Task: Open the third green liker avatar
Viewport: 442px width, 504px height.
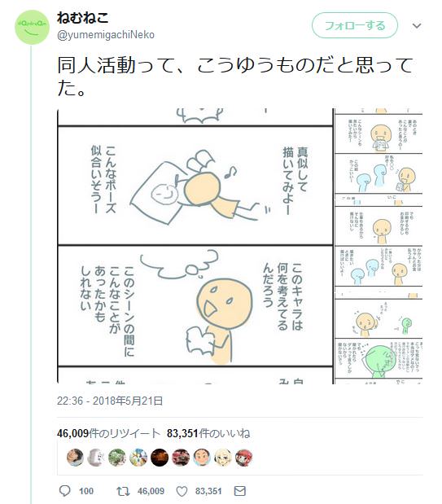Action: coord(117,458)
